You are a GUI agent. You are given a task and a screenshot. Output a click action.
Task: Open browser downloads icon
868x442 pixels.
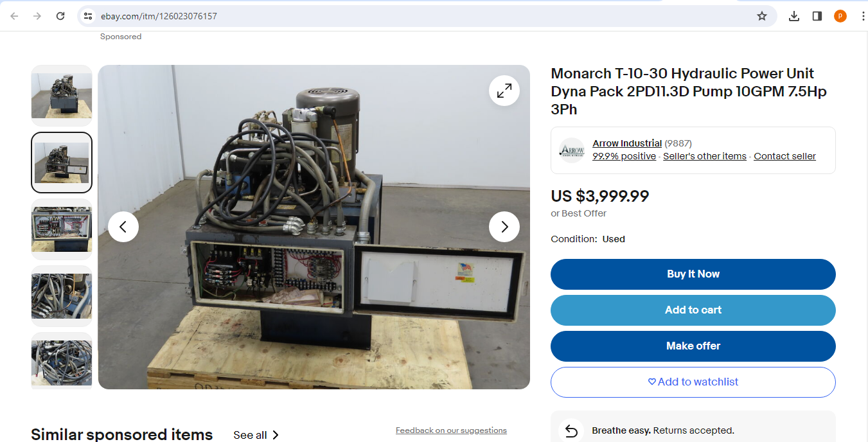tap(794, 16)
